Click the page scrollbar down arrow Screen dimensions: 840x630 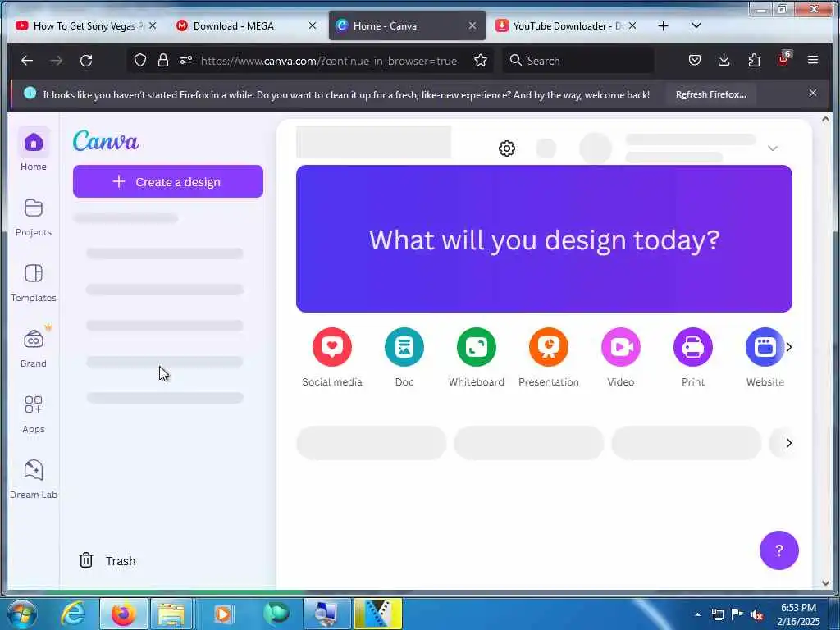(x=825, y=582)
